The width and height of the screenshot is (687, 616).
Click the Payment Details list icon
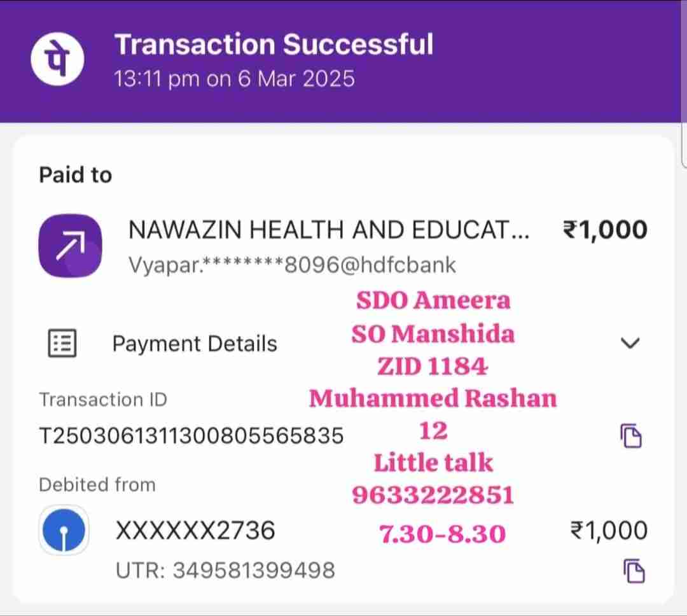(x=62, y=344)
